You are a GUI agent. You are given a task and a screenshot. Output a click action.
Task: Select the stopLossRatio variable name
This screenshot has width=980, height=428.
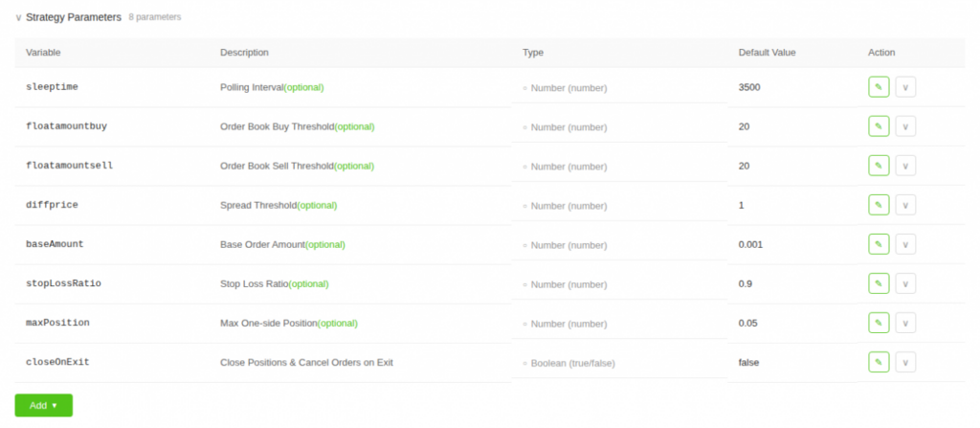[x=62, y=283]
